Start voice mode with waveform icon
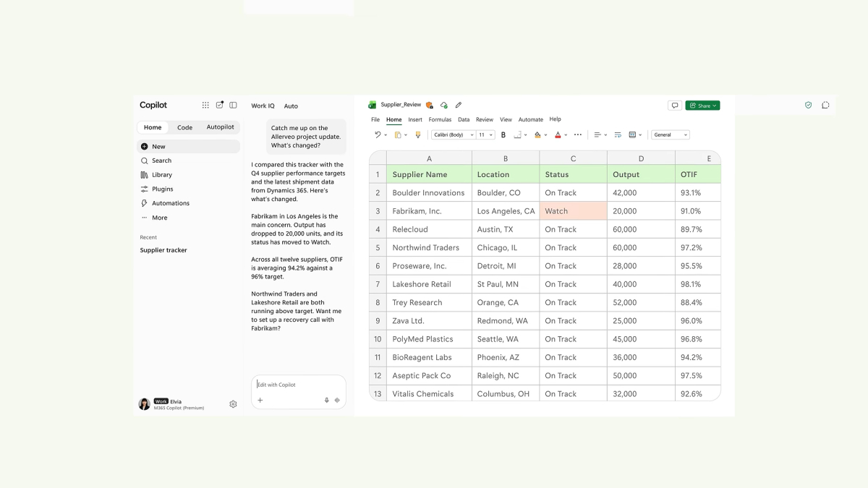Viewport: 868px width, 488px height. pos(337,400)
